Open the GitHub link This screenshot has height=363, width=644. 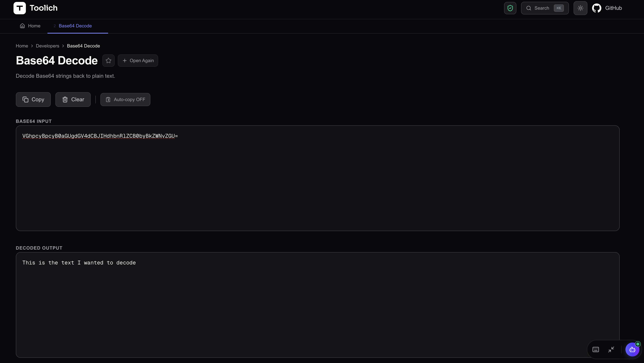607,8
